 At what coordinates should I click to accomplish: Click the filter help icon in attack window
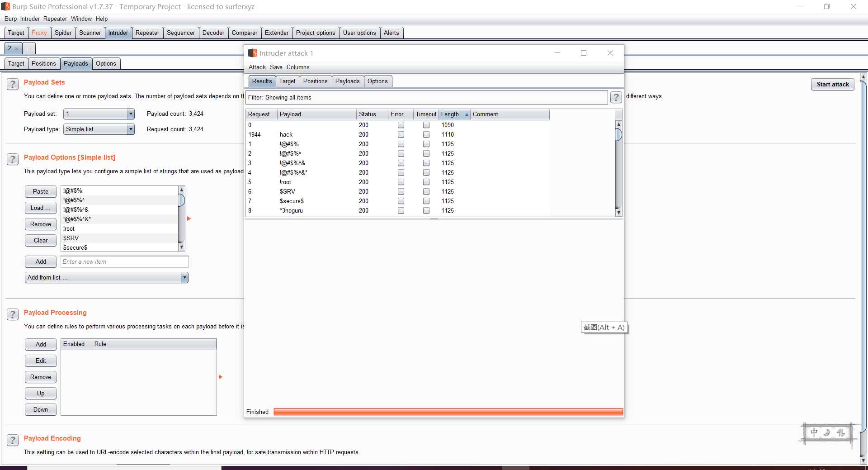[616, 97]
